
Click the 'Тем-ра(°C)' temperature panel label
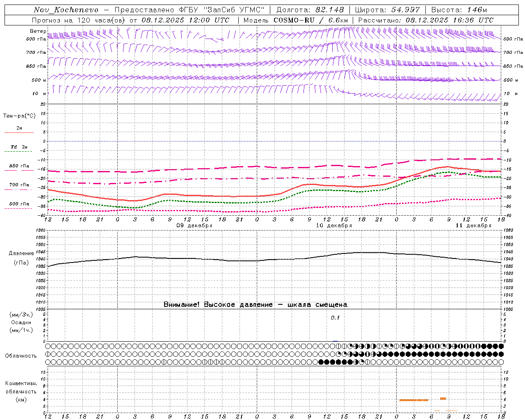pos(19,116)
